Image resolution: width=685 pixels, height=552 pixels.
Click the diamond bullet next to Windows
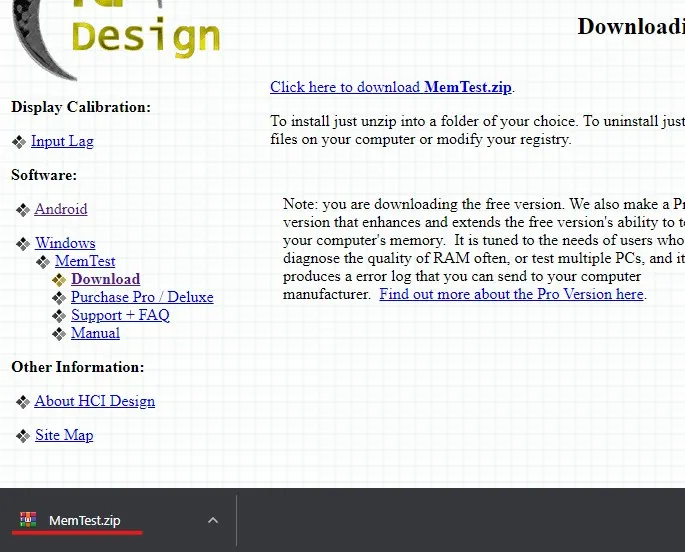click(23, 244)
